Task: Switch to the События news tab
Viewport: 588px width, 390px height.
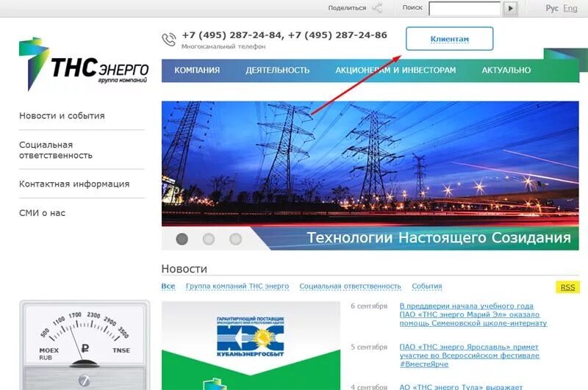Action: (427, 286)
